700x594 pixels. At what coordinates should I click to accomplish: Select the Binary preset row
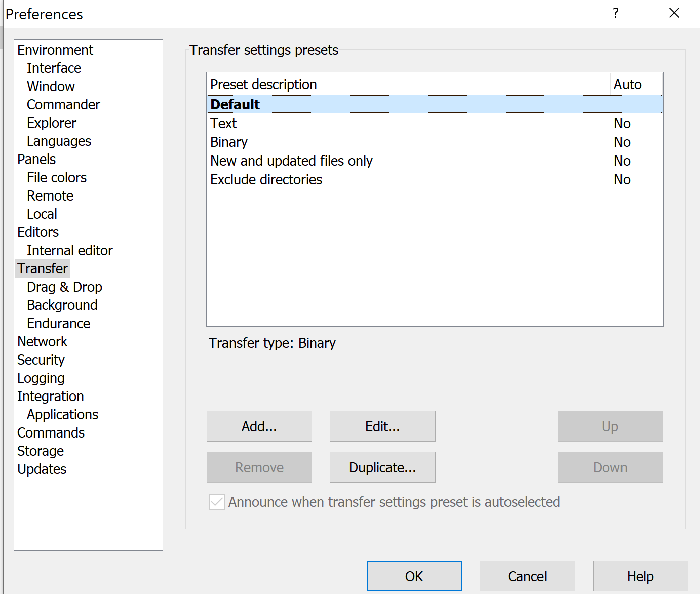(229, 142)
